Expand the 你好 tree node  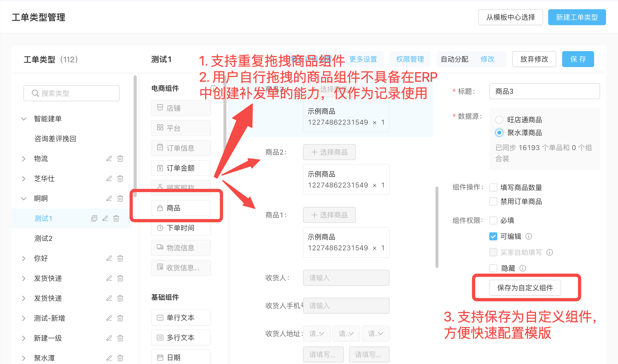tap(24, 258)
